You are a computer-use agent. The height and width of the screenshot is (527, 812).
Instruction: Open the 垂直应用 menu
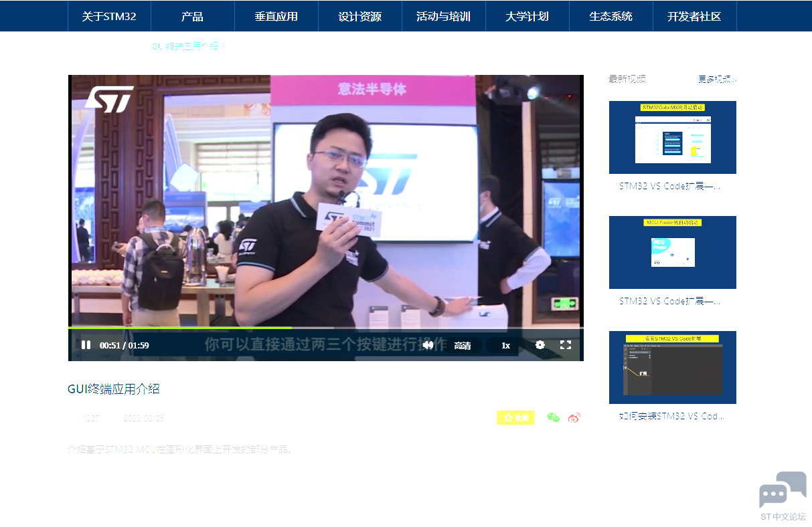pyautogui.click(x=276, y=16)
